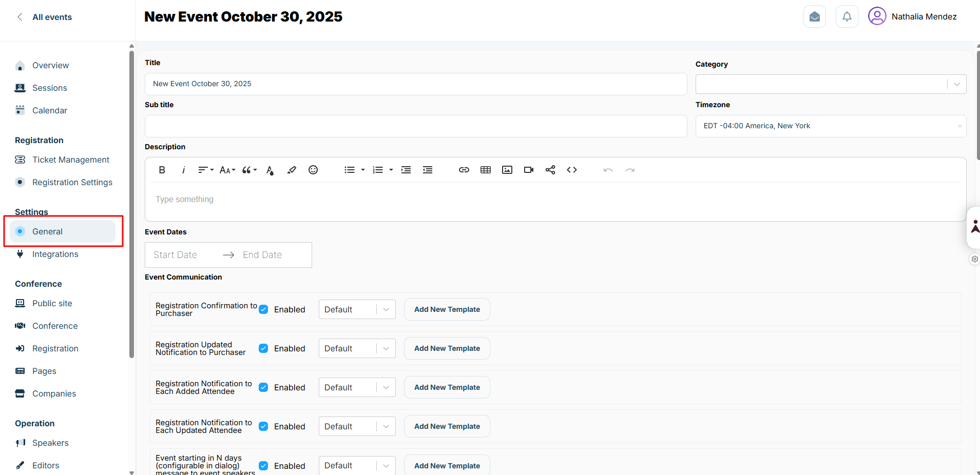Toggle Enabled for Each Added Attendee notification
The width and height of the screenshot is (980, 475).
point(263,387)
